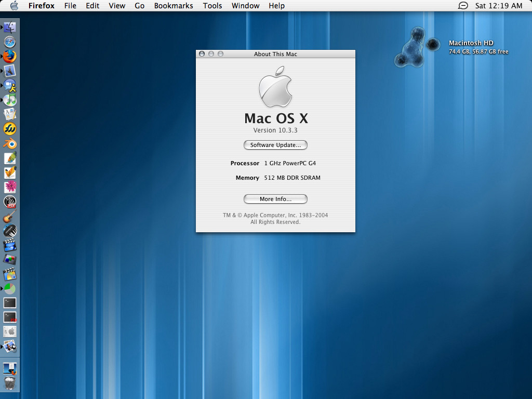Viewport: 532px width, 399px height.
Task: Launch the plain Terminal icon
Action: point(10,303)
